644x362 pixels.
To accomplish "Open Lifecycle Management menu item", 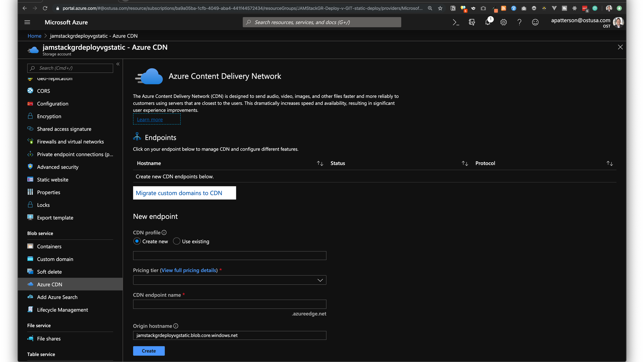I will coord(62,310).
